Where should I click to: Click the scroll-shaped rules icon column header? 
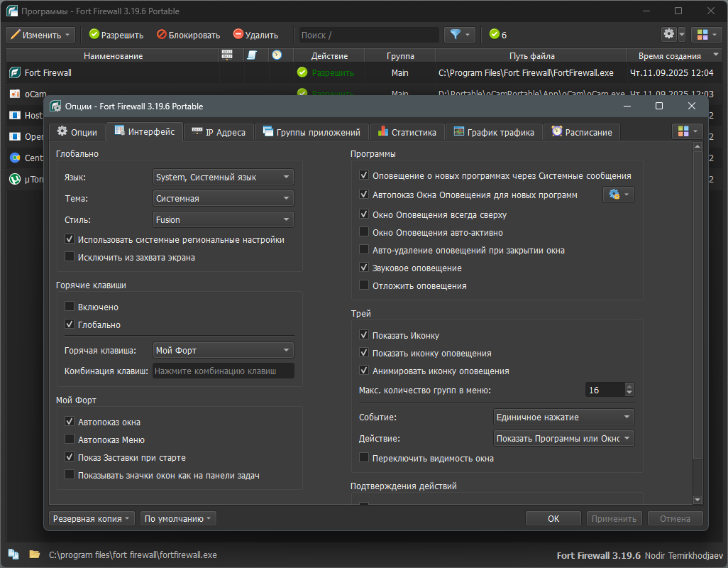tap(252, 55)
